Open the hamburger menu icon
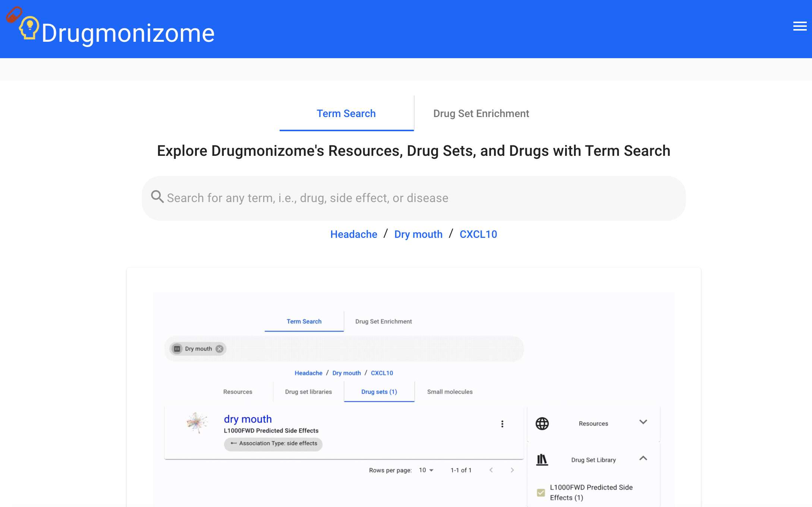 tap(800, 26)
